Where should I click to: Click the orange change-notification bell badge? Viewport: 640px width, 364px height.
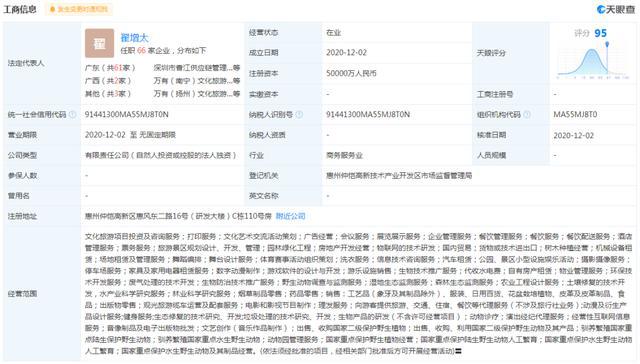(x=78, y=9)
